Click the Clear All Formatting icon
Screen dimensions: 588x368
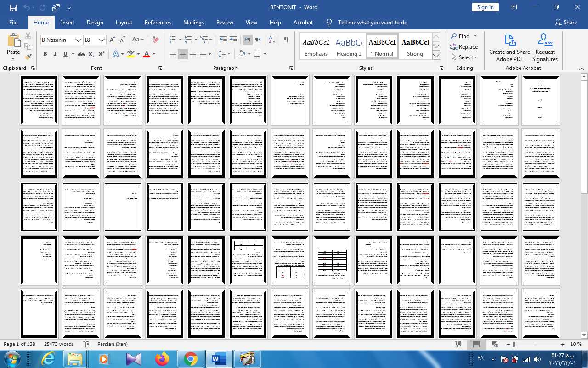point(155,40)
